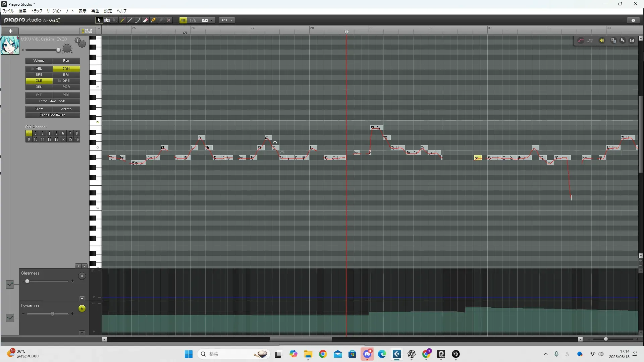Click the track volume slider knob
The width and height of the screenshot is (644, 362).
58,50
